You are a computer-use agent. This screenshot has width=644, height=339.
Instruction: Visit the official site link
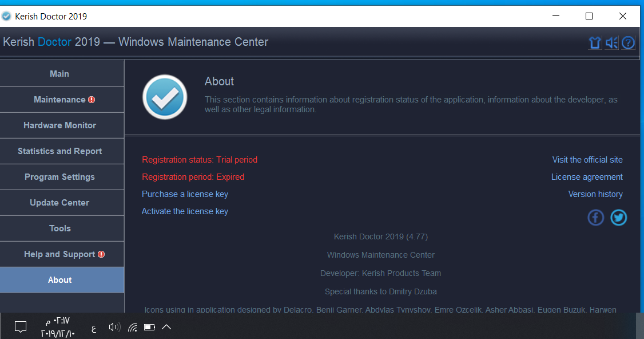coord(587,160)
